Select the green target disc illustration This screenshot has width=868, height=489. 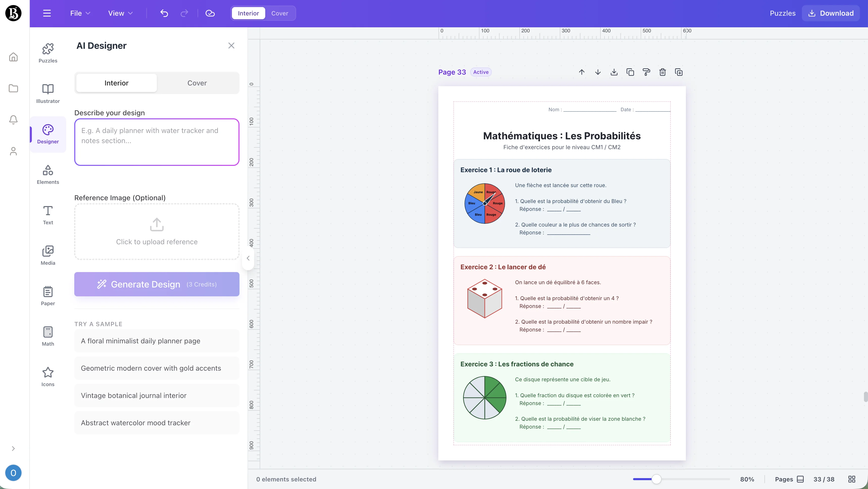point(485,398)
